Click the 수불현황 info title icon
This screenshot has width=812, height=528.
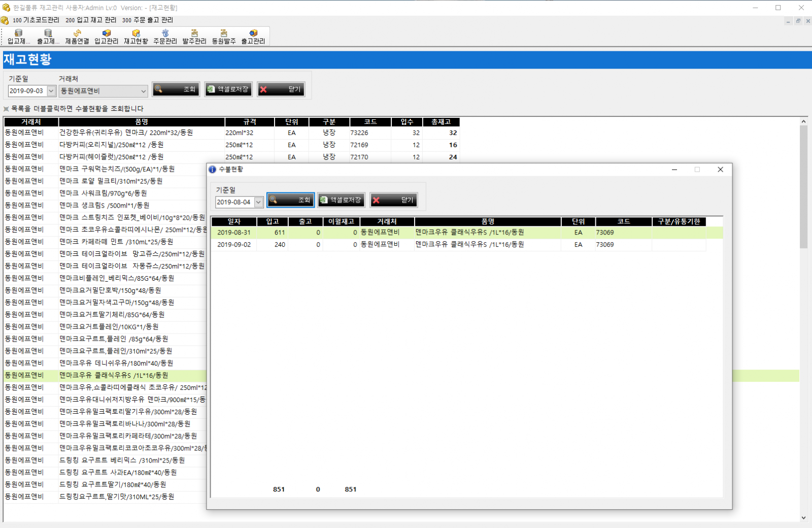pos(212,170)
